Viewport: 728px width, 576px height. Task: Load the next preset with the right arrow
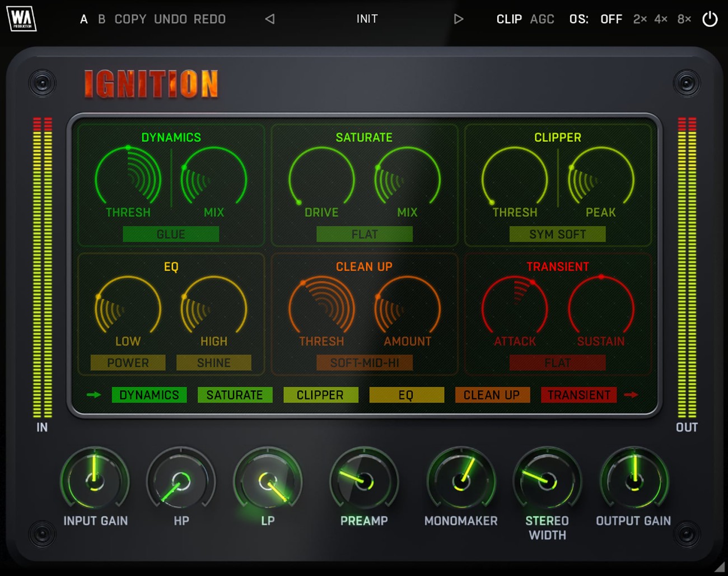pyautogui.click(x=459, y=18)
